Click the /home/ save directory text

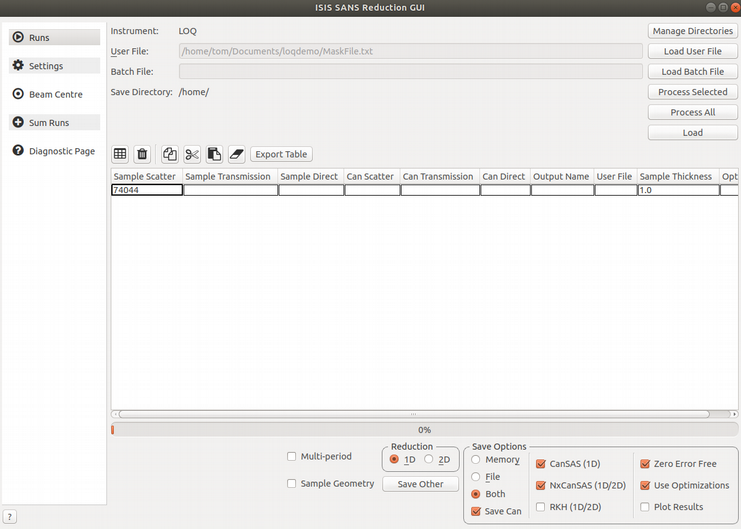pos(194,92)
